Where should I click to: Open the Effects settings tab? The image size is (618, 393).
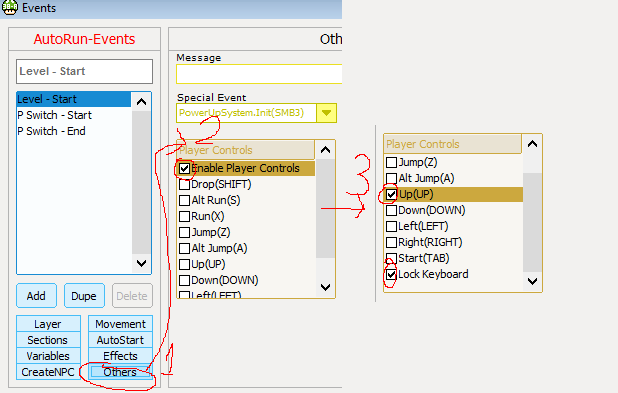pyautogui.click(x=120, y=356)
